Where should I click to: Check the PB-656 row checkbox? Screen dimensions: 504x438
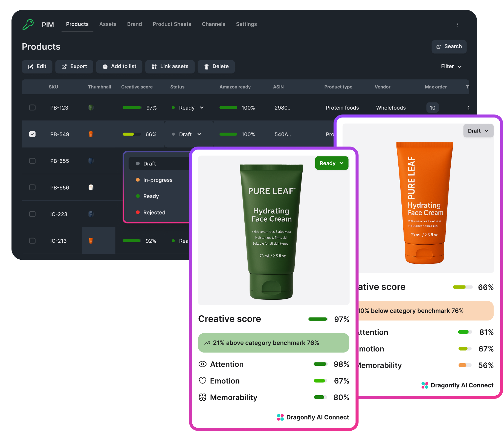[x=32, y=187]
